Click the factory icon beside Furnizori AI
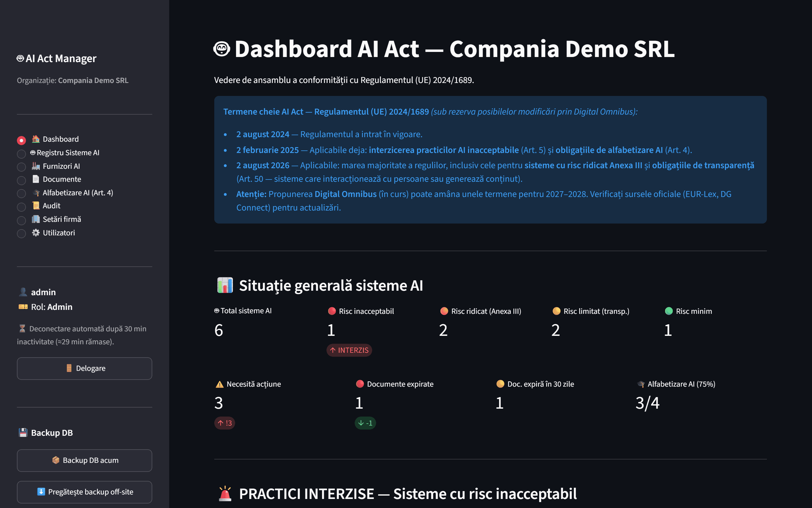812x508 pixels. (36, 166)
